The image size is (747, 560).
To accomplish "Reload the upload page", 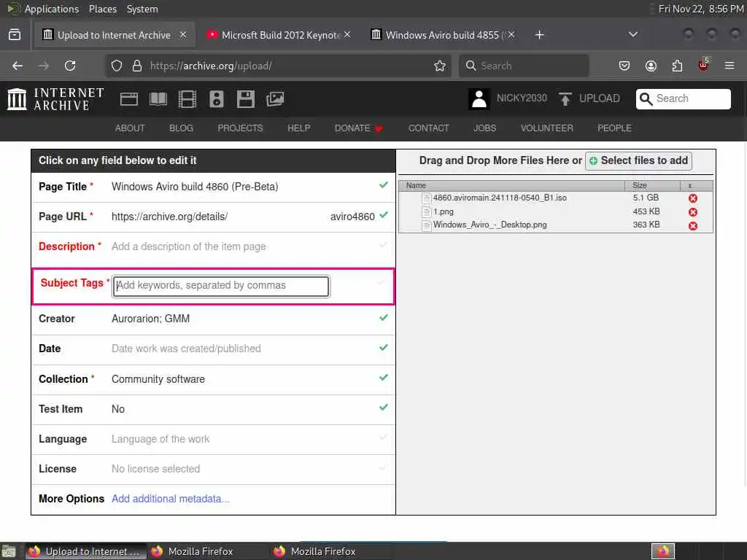I will 70,66.
